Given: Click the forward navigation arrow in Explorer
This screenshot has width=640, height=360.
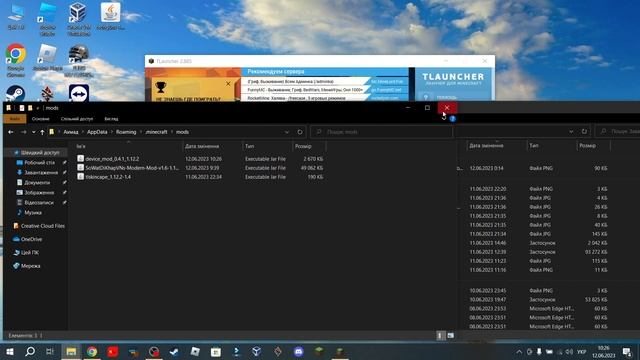Looking at the screenshot, I should click(23, 132).
